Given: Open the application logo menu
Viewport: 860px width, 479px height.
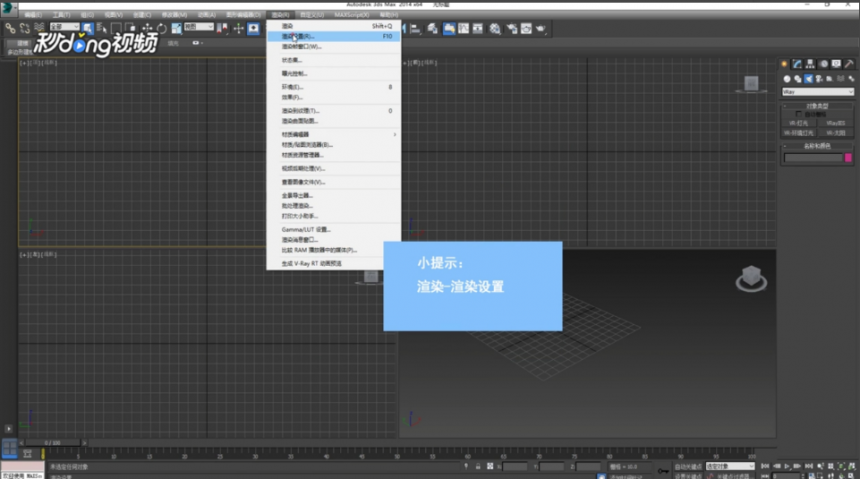Looking at the screenshot, I should 8,8.
